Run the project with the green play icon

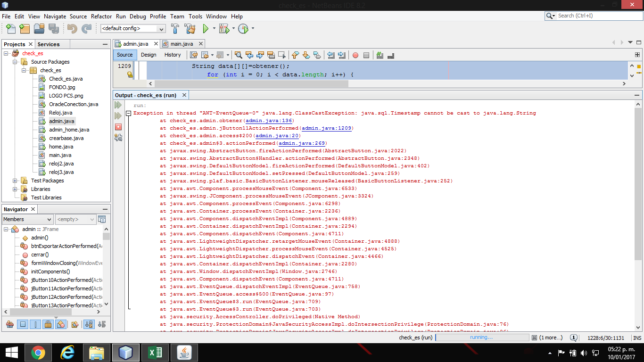[206, 29]
